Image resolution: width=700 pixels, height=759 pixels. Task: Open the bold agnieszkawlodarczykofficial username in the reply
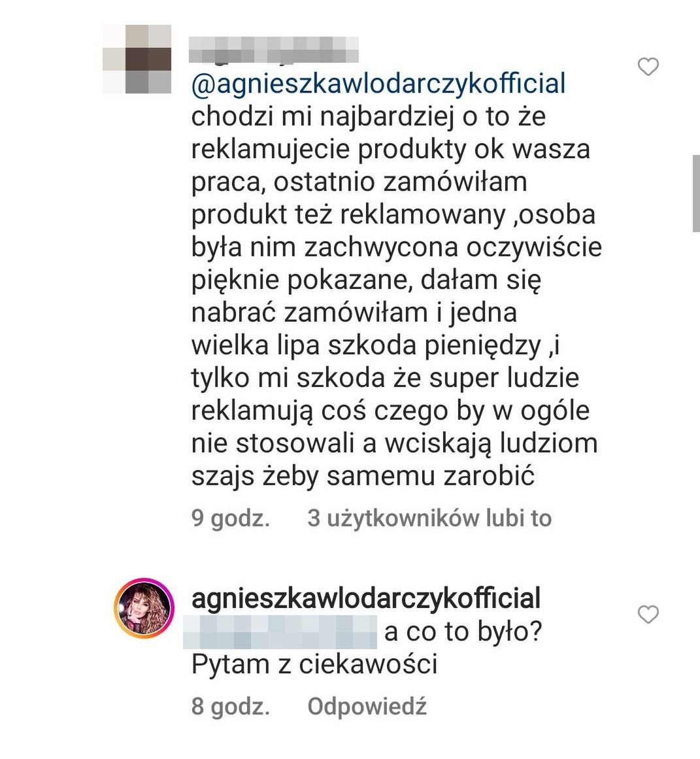pyautogui.click(x=366, y=598)
